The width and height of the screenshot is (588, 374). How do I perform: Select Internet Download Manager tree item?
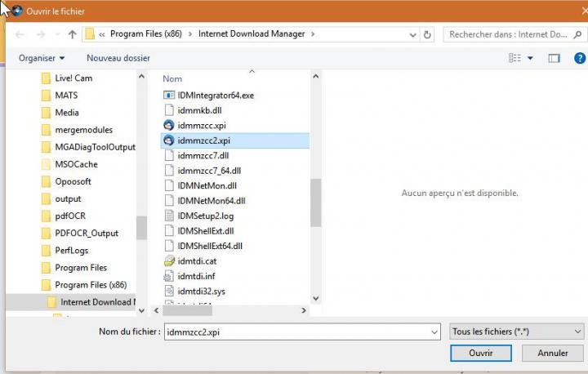pyautogui.click(x=70, y=302)
